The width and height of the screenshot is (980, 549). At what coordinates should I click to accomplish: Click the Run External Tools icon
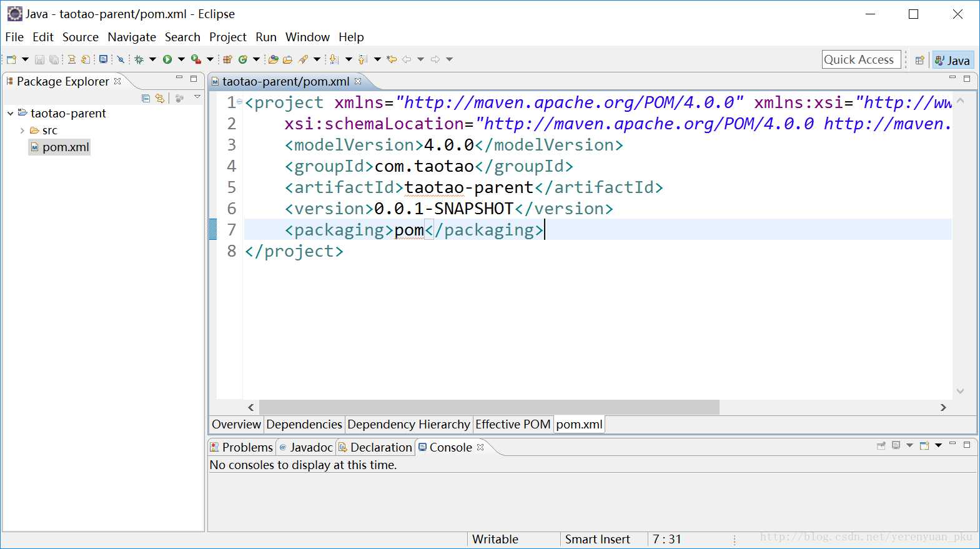[x=196, y=59]
